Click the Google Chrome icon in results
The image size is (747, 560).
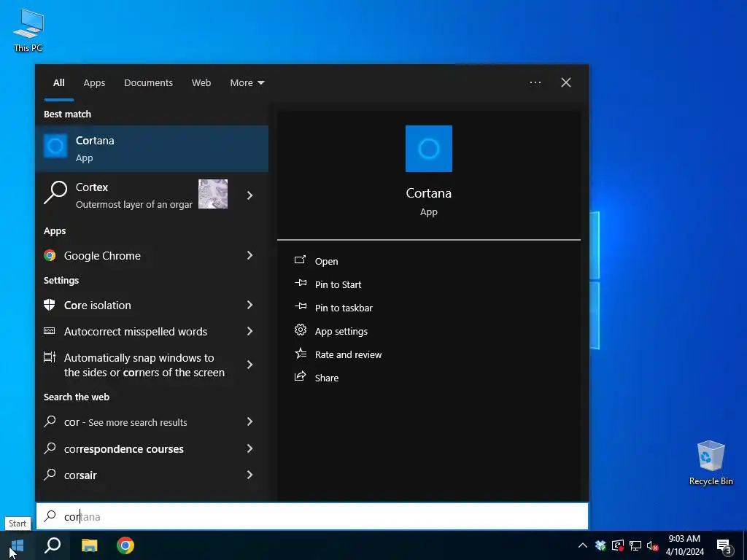point(50,255)
